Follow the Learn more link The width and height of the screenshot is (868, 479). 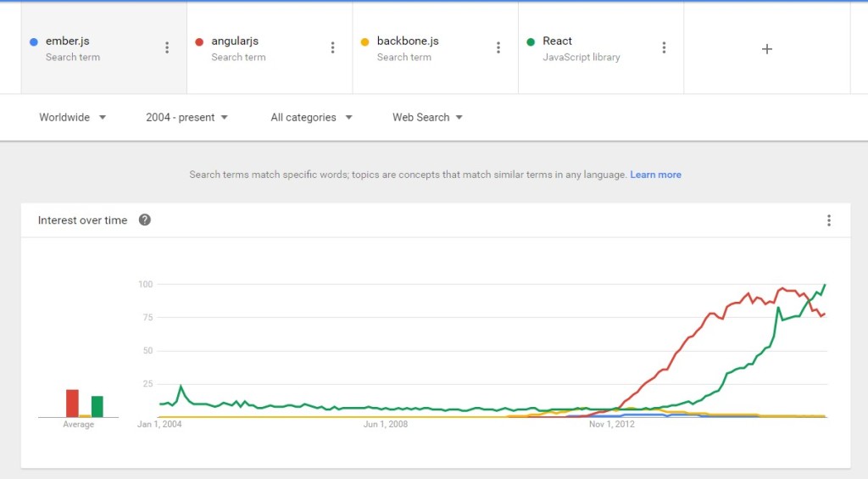655,175
